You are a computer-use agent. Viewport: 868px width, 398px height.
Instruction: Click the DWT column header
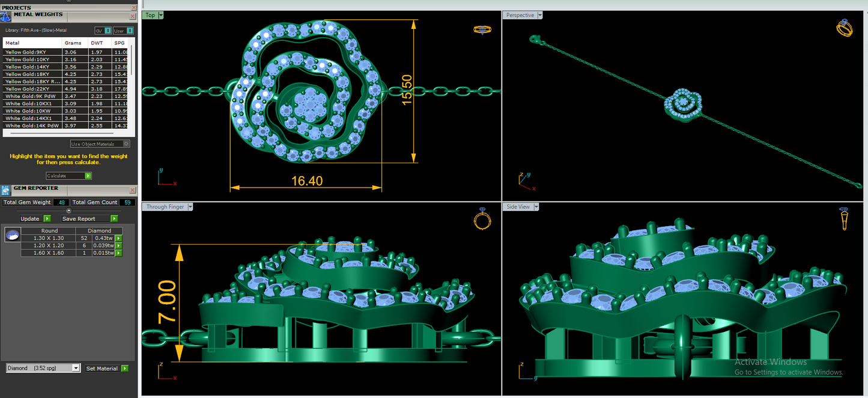click(100, 43)
